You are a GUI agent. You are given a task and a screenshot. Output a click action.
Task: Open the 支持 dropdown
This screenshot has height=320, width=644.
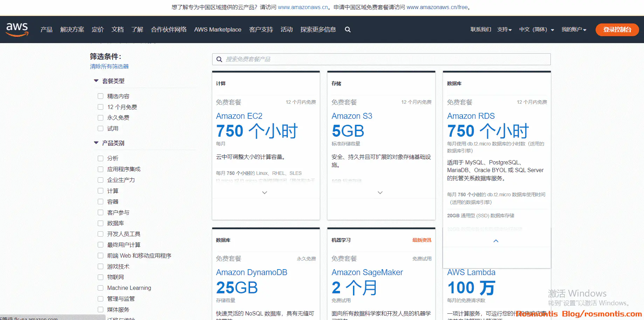[504, 29]
